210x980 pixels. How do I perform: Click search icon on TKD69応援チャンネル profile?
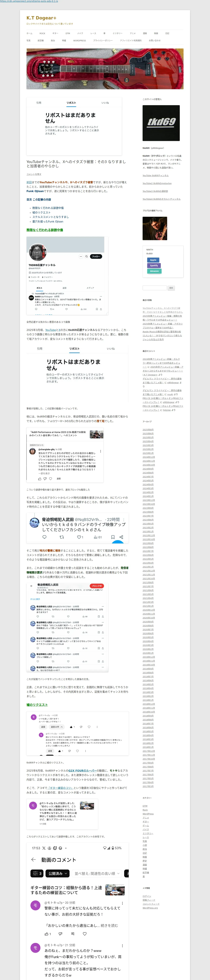pos(87,256)
